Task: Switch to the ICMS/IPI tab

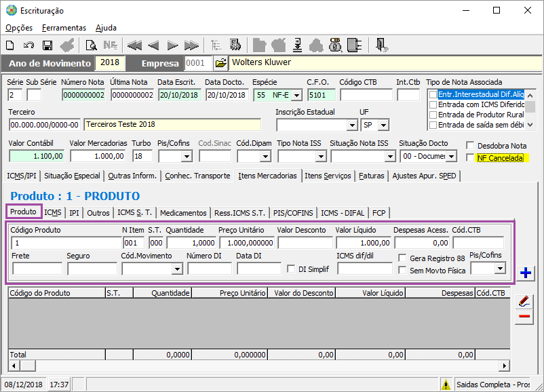Action: pyautogui.click(x=22, y=176)
